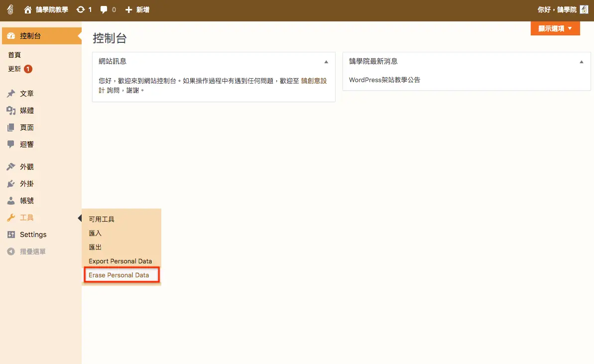Click the media icon for 媒體

click(11, 111)
